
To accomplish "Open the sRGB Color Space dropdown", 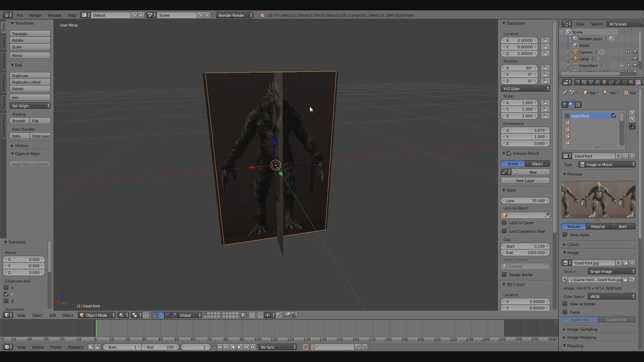I will (611, 297).
